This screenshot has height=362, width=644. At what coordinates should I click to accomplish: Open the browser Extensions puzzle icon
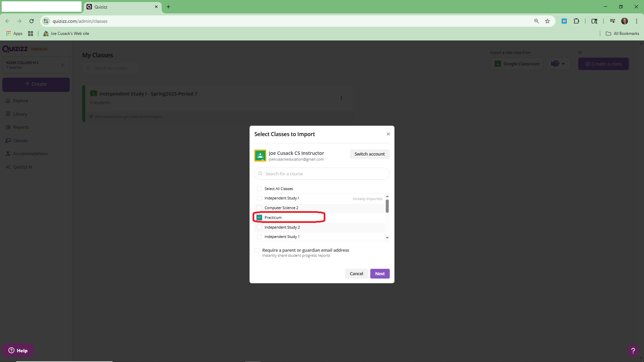pyautogui.click(x=576, y=21)
